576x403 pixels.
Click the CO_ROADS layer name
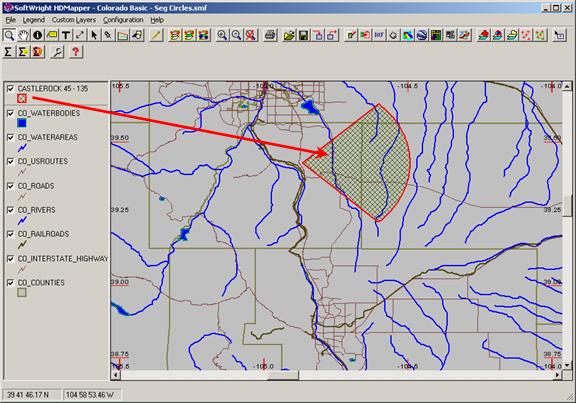pos(36,186)
